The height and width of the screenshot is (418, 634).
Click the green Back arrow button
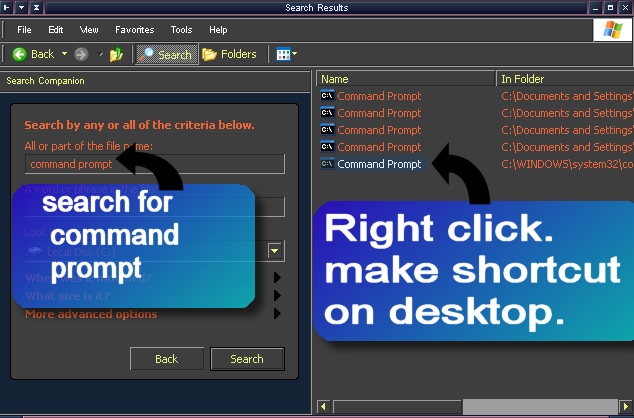point(19,54)
